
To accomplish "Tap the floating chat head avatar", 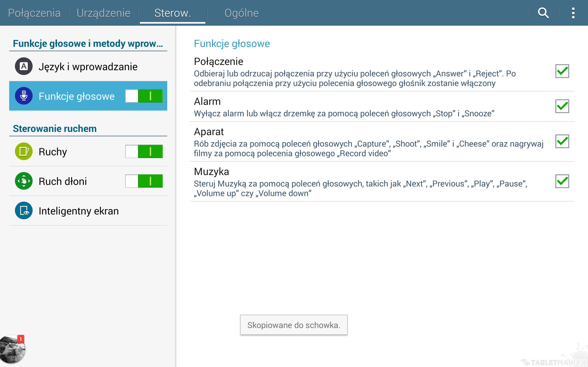I will pos(12,349).
